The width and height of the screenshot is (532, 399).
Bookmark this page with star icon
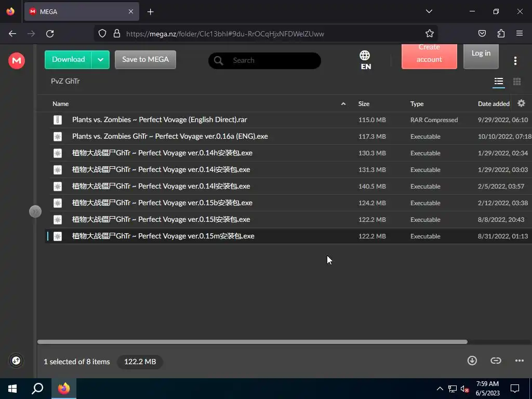click(430, 34)
